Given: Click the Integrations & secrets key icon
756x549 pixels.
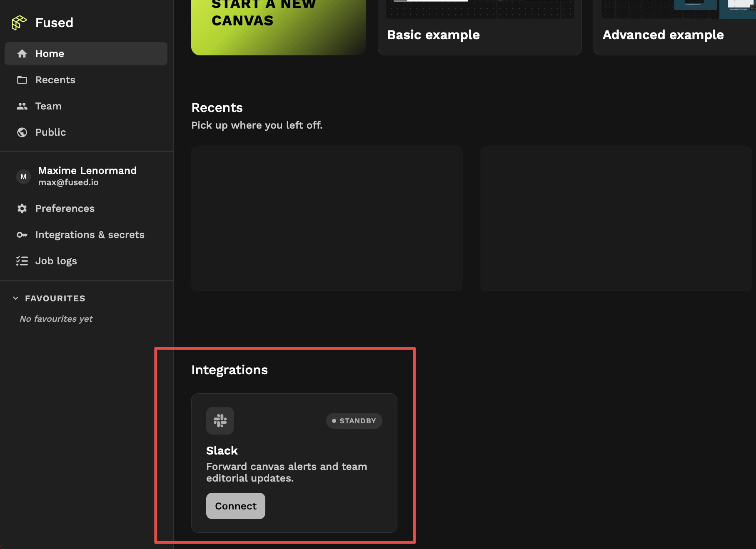Looking at the screenshot, I should [x=22, y=235].
